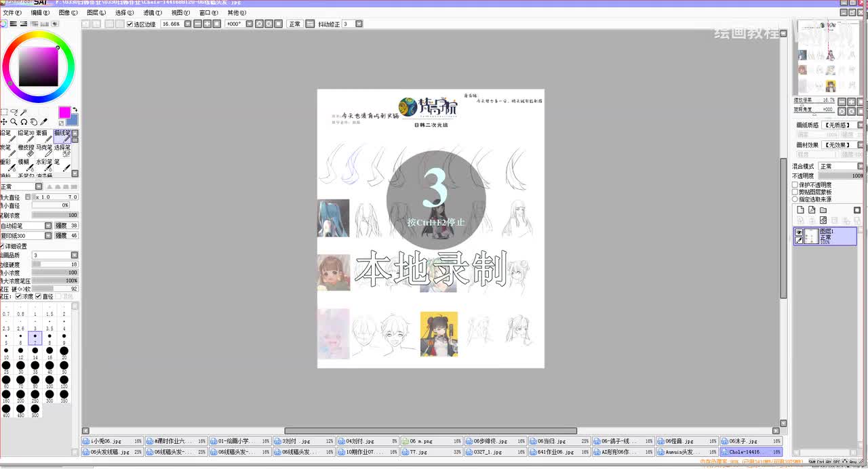Click the zoom in button in top toolbar
This screenshot has width=868, height=469.
[206, 24]
